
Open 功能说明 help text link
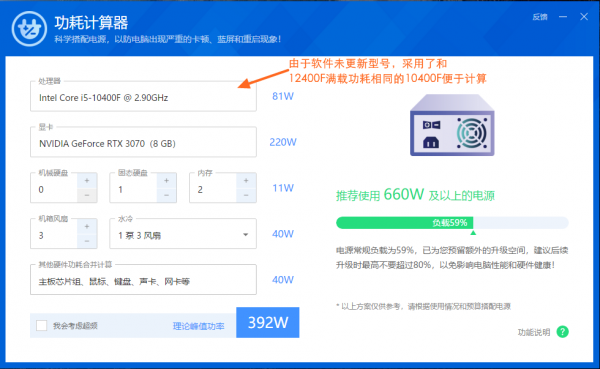[x=534, y=332]
